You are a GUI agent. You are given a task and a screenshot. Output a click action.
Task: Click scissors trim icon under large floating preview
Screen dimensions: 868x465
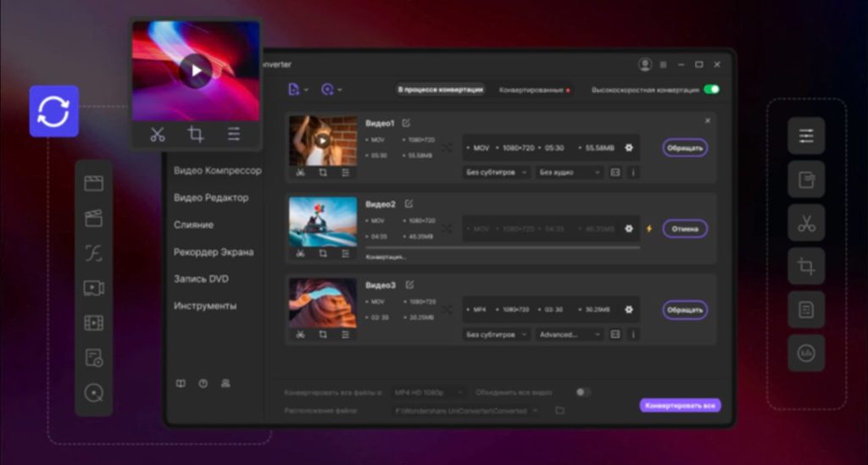tap(158, 134)
